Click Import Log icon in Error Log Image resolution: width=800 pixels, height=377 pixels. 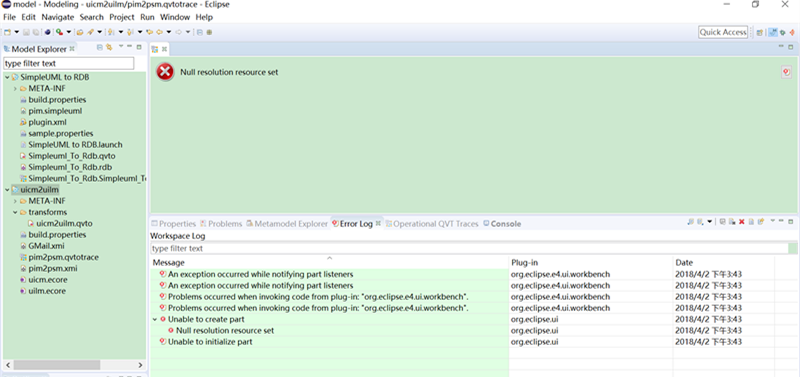point(701,222)
